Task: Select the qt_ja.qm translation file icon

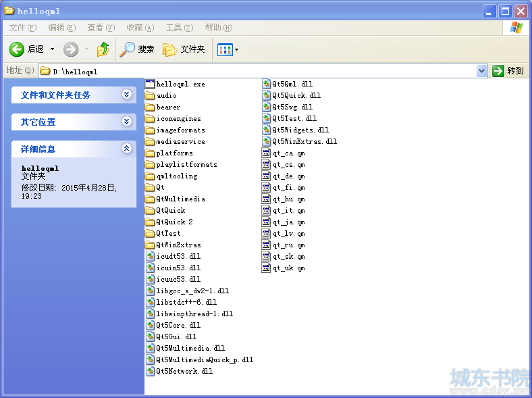Action: point(267,222)
